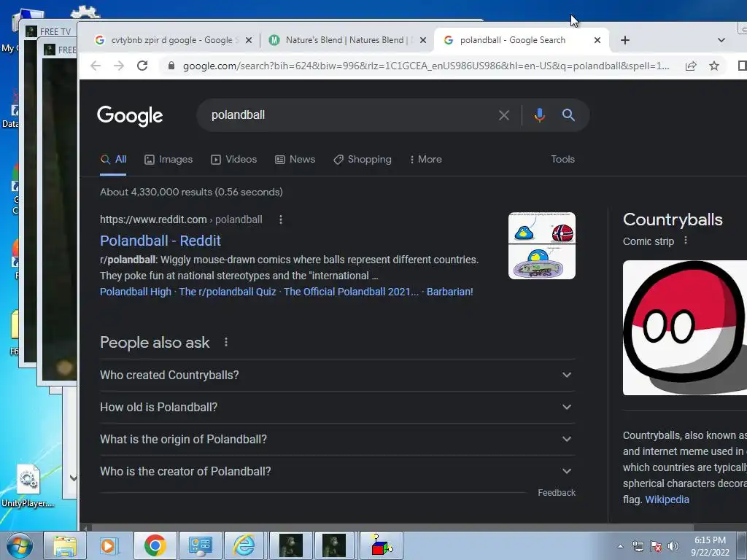Close the polandball Google Search tab
Screen dimensions: 747x560
point(597,41)
